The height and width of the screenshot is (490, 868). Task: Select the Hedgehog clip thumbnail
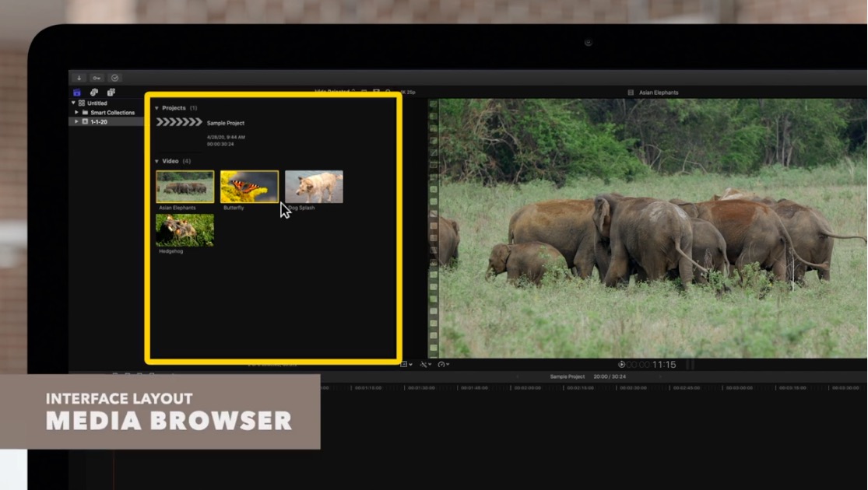pos(185,230)
